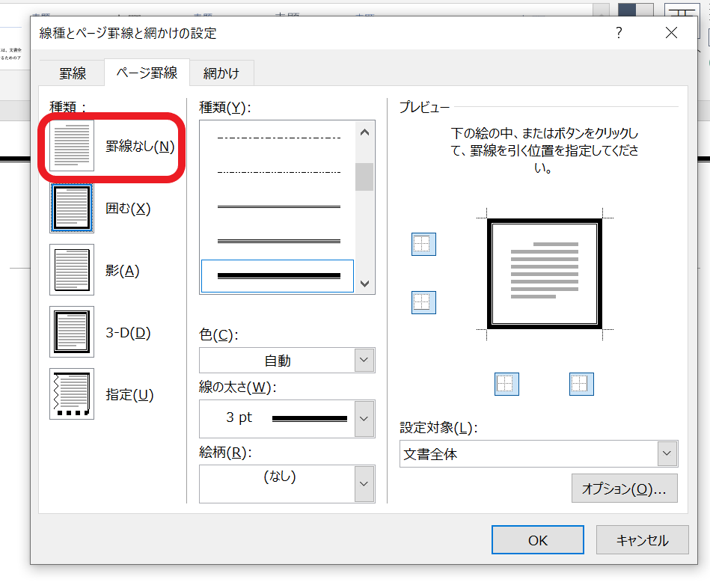The width and height of the screenshot is (710, 588).
Task: Switch to the ページ罫線 tab
Action: tap(147, 73)
